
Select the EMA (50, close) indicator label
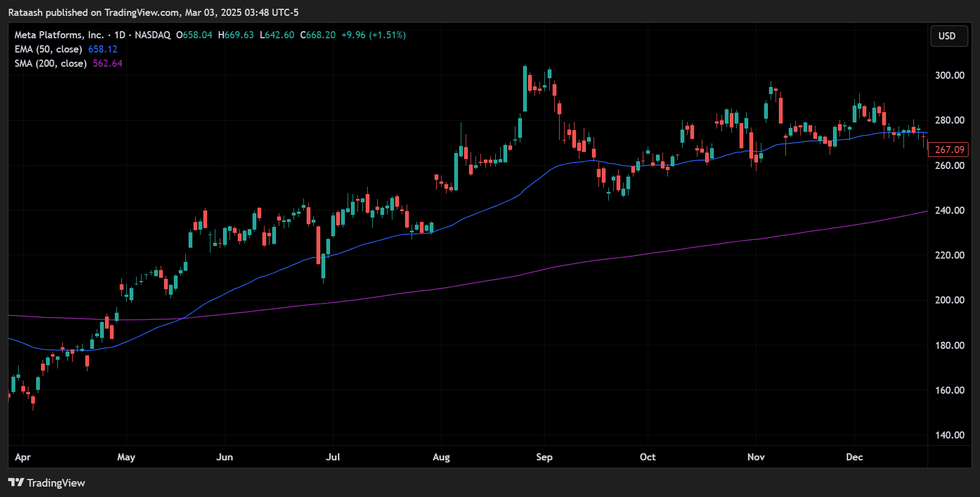click(48, 49)
